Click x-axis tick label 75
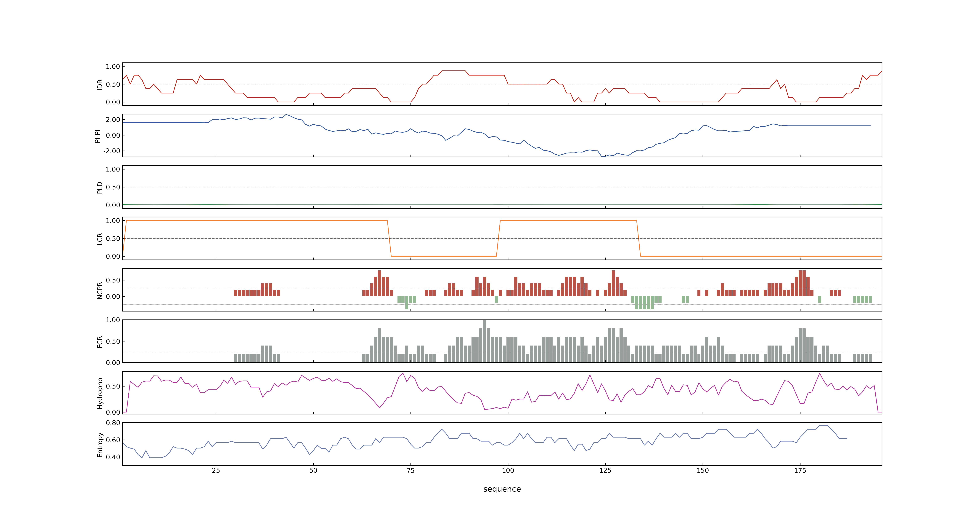This screenshot has width=980, height=523. point(411,470)
